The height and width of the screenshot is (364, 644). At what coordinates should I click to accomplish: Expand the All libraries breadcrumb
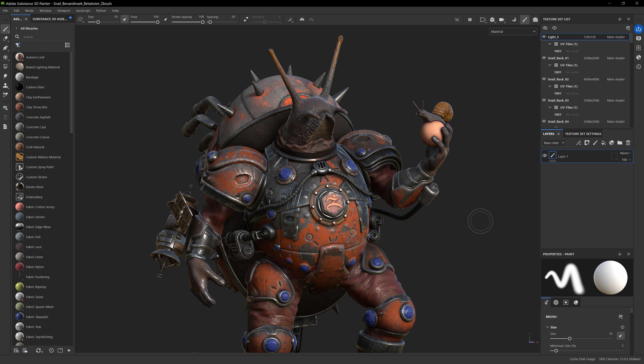click(x=16, y=28)
